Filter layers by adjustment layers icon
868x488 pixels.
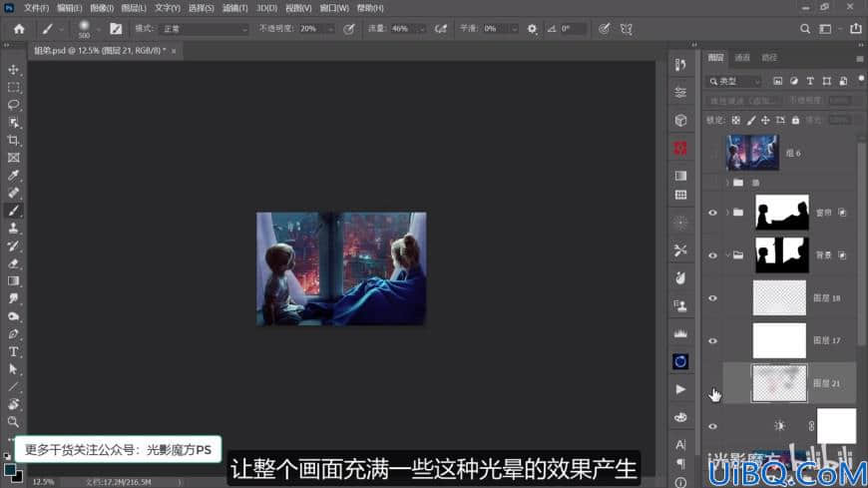pos(794,81)
